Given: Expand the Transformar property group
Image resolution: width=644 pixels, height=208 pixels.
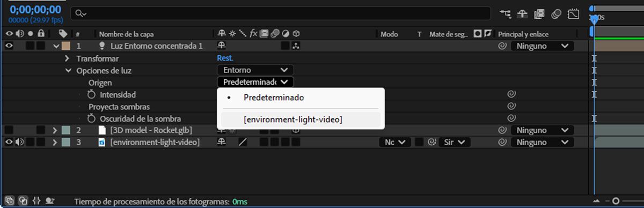Looking at the screenshot, I should tap(67, 58).
